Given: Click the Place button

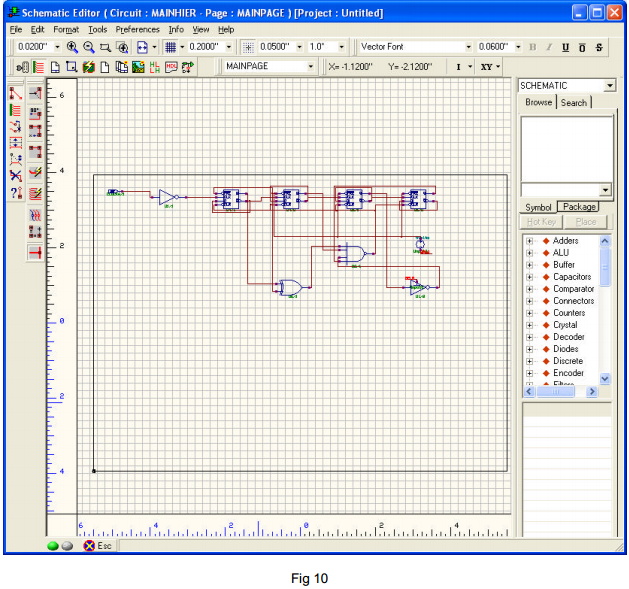Looking at the screenshot, I should (x=586, y=222).
